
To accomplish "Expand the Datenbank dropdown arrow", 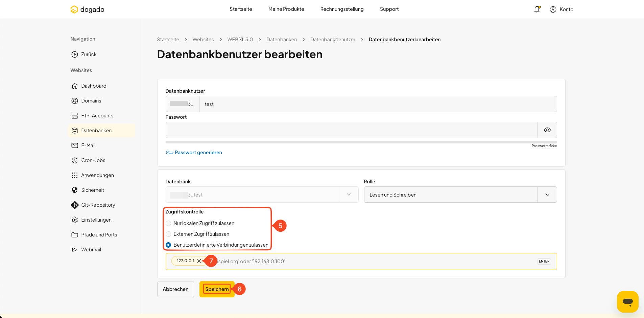I will [349, 195].
